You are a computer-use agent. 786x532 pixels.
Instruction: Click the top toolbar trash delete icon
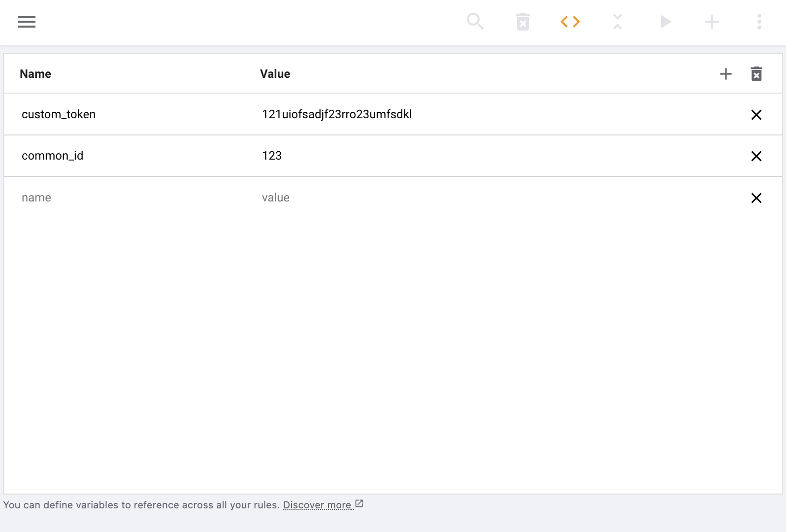click(523, 22)
